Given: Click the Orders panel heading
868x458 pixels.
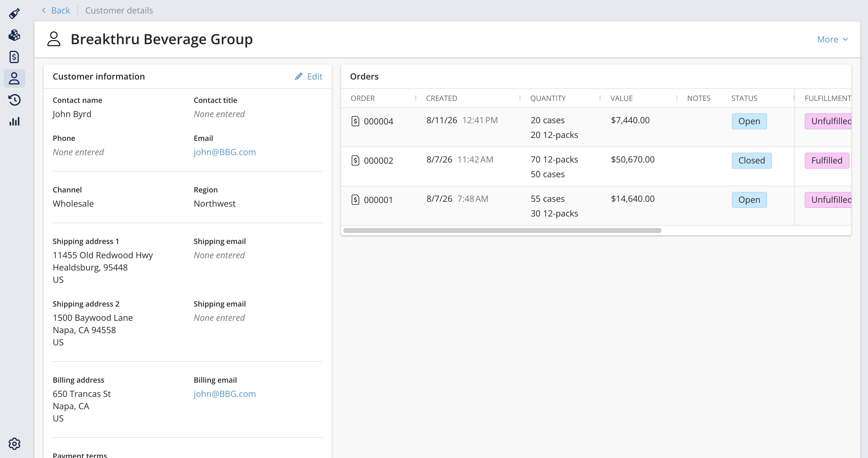Looking at the screenshot, I should [364, 77].
